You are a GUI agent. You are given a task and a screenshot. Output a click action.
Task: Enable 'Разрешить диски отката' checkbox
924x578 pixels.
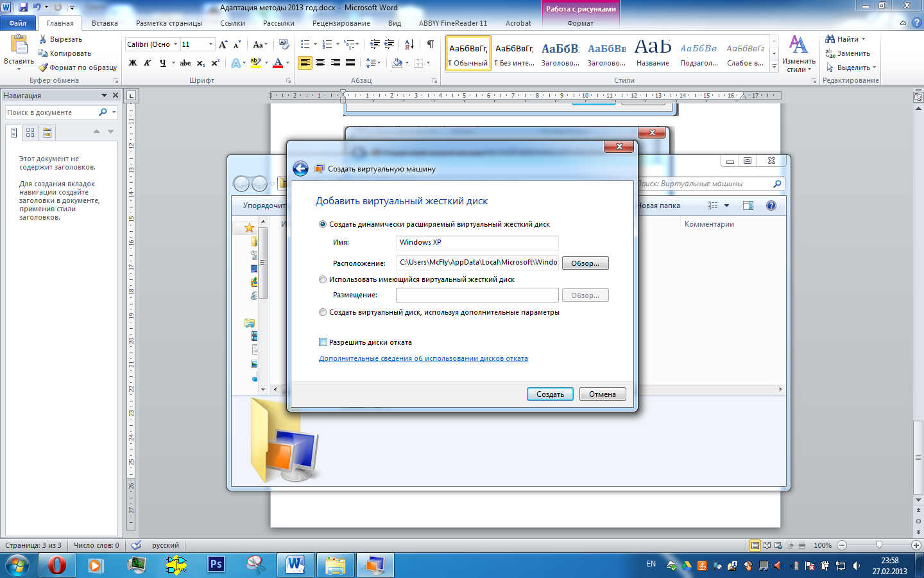tap(323, 342)
